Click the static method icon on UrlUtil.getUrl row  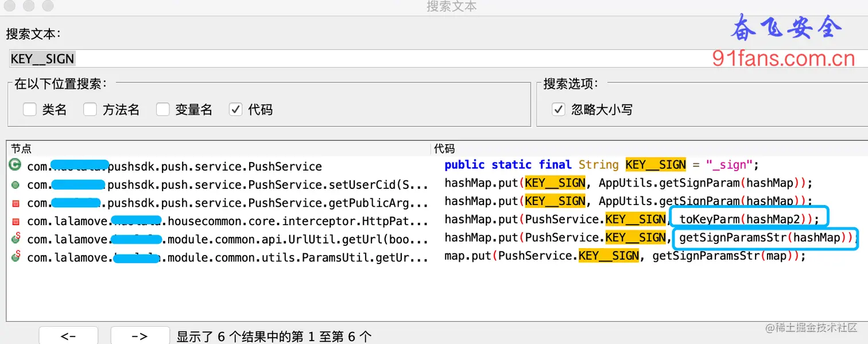(15, 239)
